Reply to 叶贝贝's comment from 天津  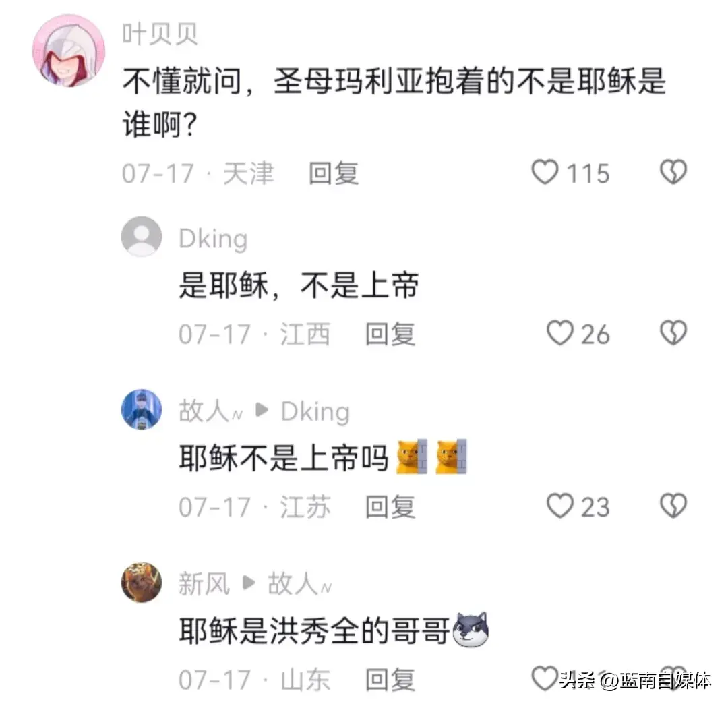tap(334, 173)
